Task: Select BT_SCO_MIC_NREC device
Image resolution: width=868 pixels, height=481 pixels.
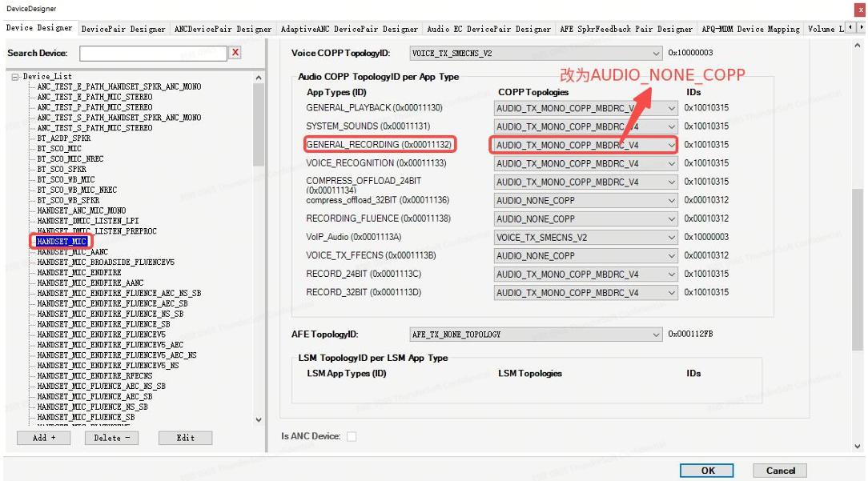Action: [70, 158]
